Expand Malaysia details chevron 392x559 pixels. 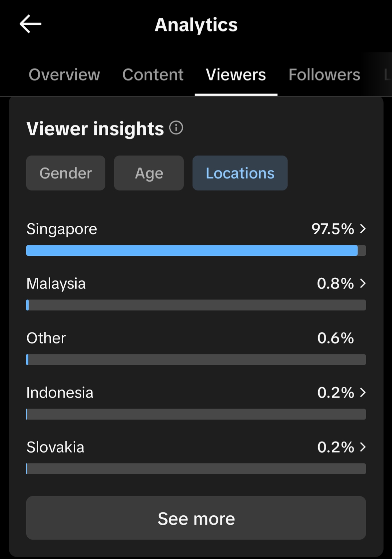click(363, 283)
